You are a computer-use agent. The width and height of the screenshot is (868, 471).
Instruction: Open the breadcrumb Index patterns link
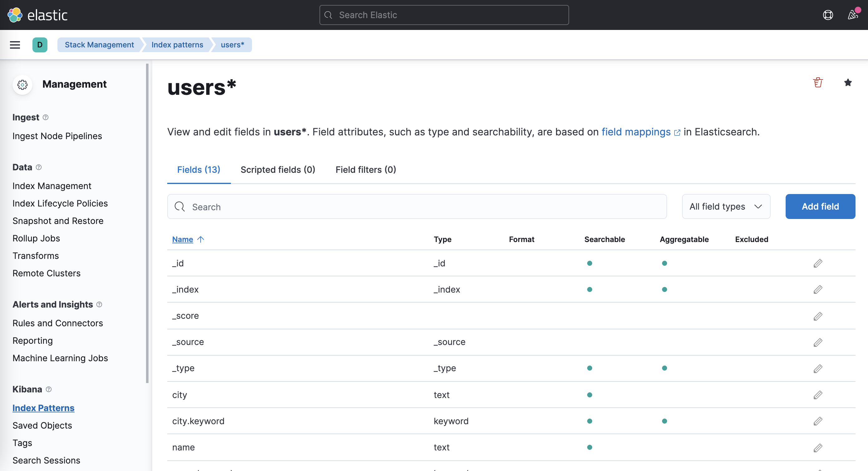coord(177,45)
